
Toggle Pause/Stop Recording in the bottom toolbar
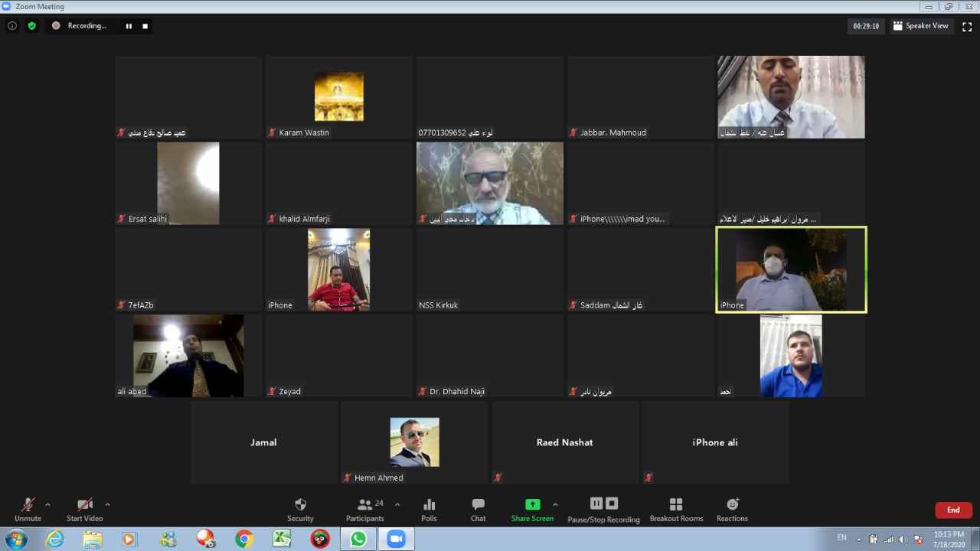(603, 504)
